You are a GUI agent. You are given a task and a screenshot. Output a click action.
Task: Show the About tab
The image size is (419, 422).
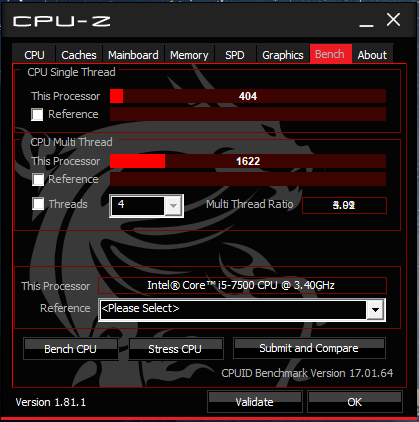pyautogui.click(x=372, y=55)
